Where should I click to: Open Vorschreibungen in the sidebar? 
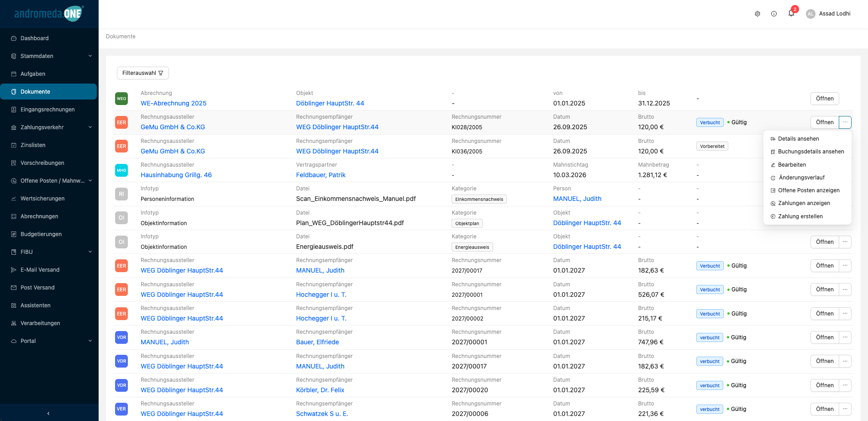48,163
